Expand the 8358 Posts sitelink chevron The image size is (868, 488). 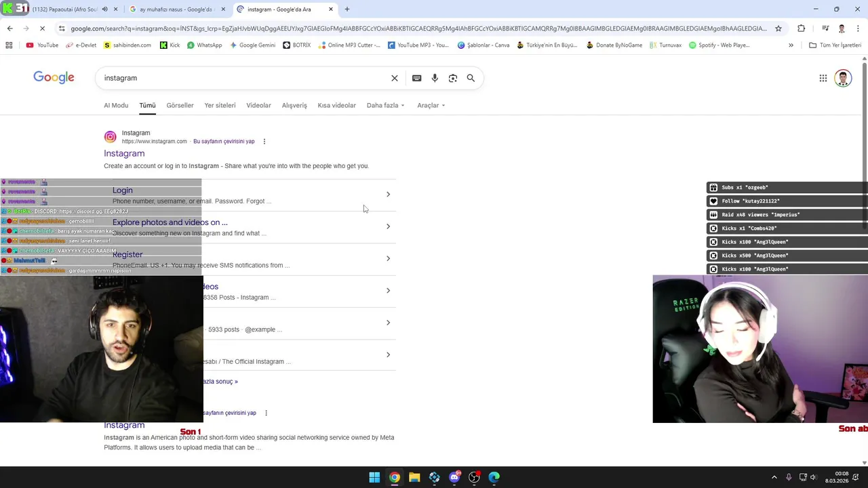pos(388,291)
